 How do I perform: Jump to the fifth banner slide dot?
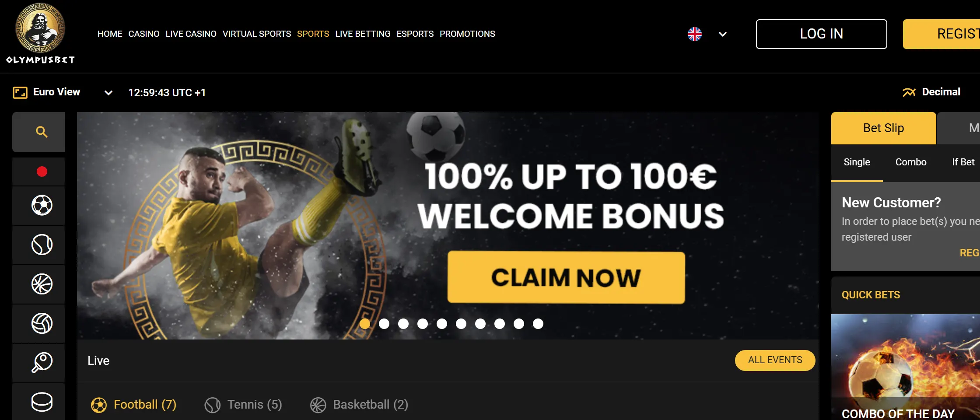pos(442,324)
